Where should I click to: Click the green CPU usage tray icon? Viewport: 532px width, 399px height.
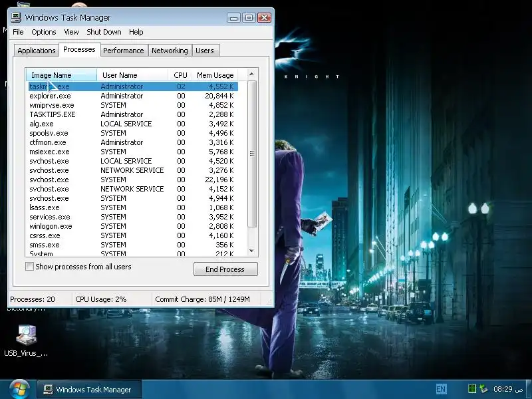tap(472, 389)
